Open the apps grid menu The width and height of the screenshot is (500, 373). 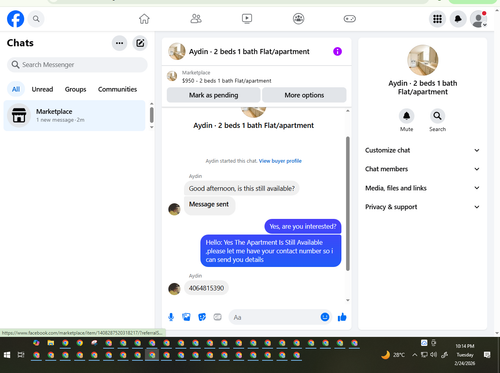pyautogui.click(x=437, y=19)
